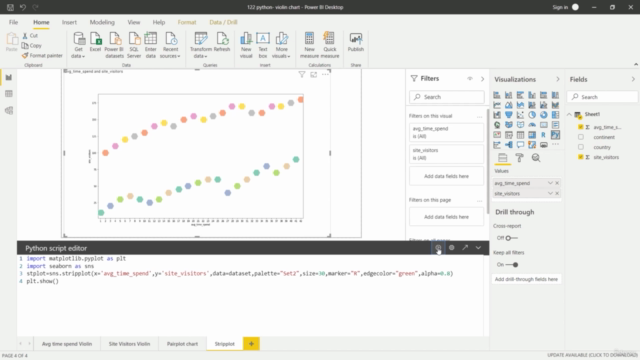Click Sign in
640x360 pixels.
pos(560,7)
